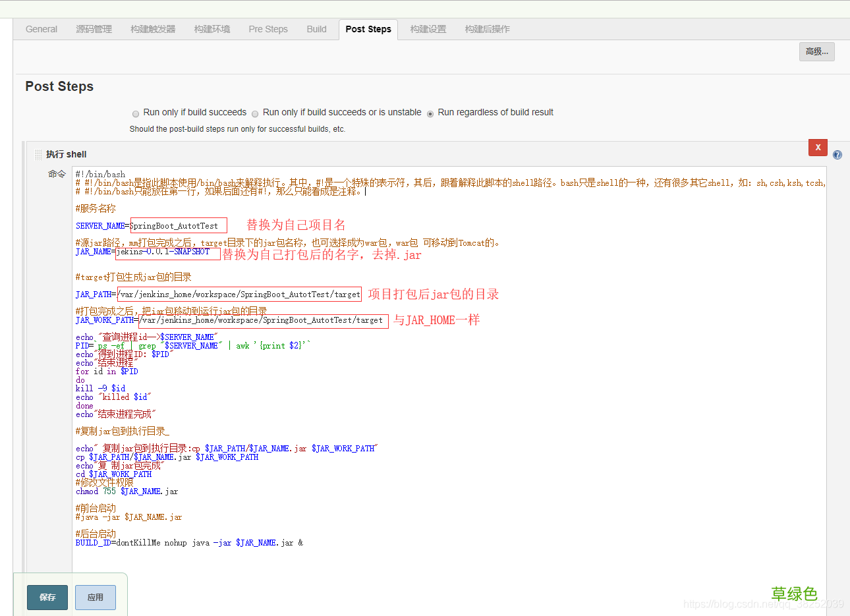Delete the 执行 shell step with red X
This screenshot has height=616, width=850.
pyautogui.click(x=818, y=148)
